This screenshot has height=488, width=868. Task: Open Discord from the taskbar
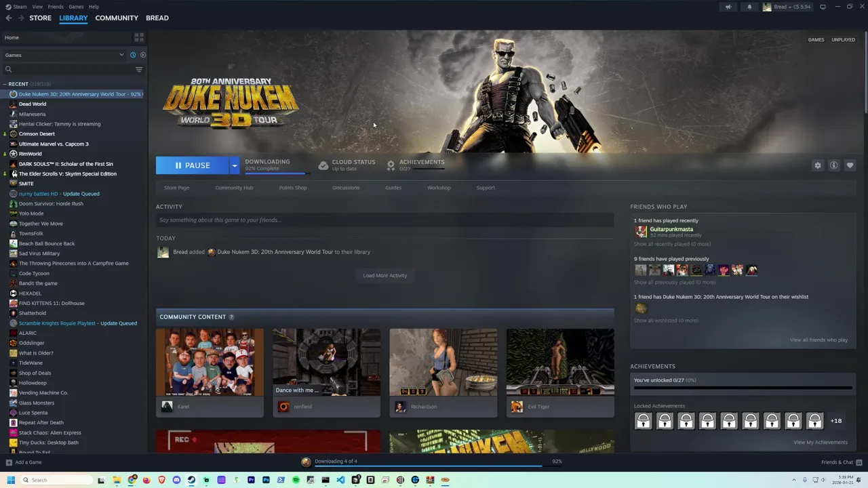(176, 480)
